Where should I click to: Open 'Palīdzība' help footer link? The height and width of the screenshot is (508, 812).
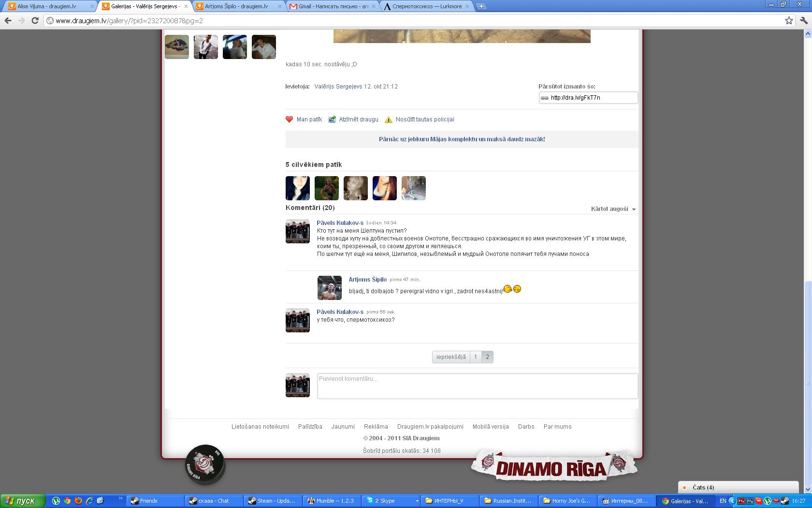(x=310, y=427)
